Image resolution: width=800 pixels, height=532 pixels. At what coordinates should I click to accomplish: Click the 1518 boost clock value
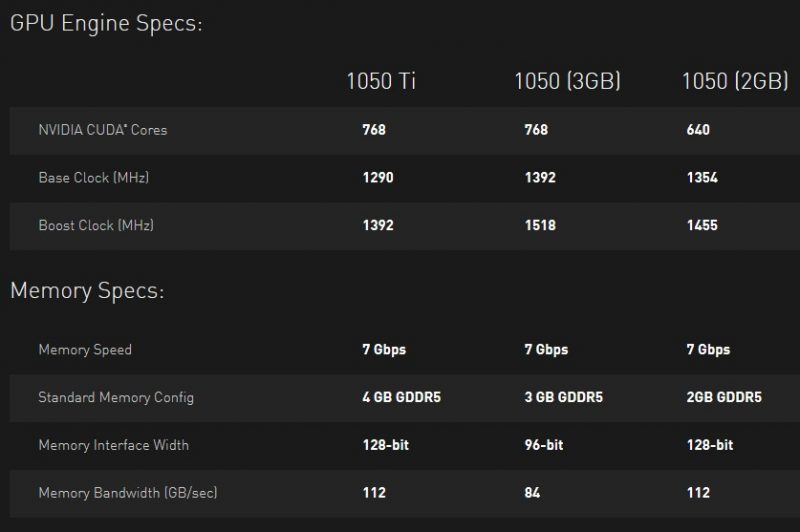[540, 225]
